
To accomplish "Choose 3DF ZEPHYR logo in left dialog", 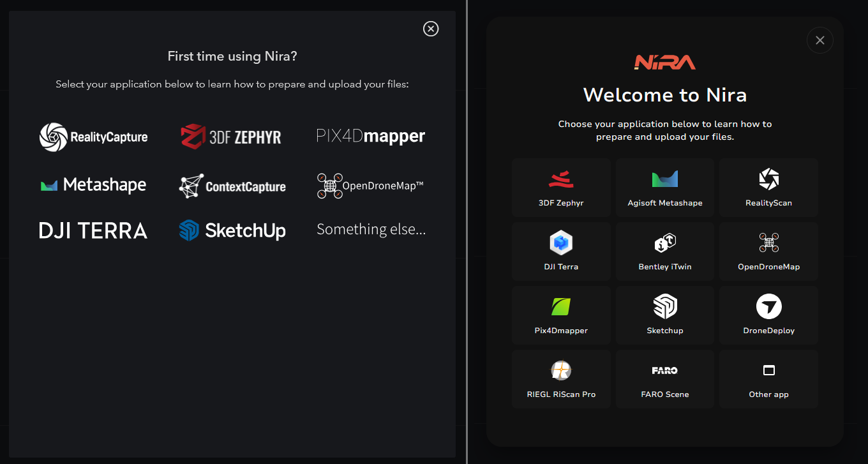I will pos(231,137).
